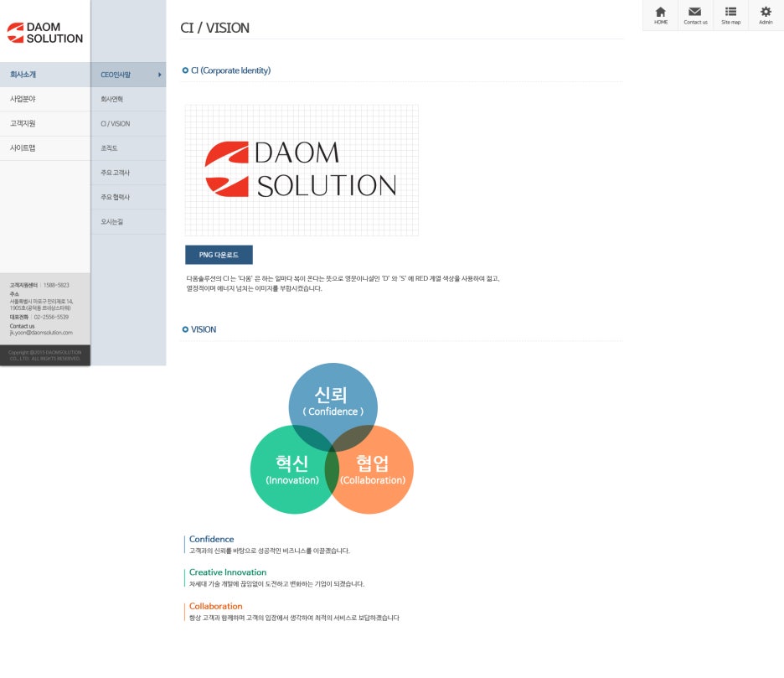Image resolution: width=784 pixels, height=678 pixels.
Task: Click the blue Confidence heading text
Action: 212,539
